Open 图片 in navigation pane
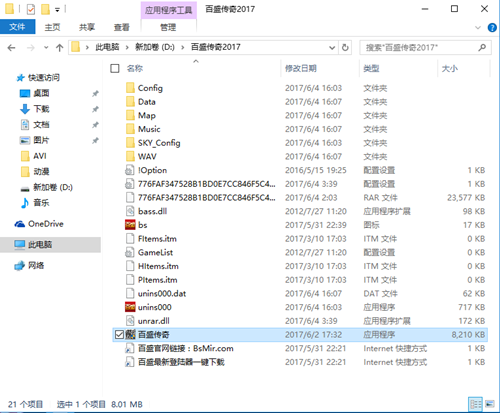 point(41,140)
